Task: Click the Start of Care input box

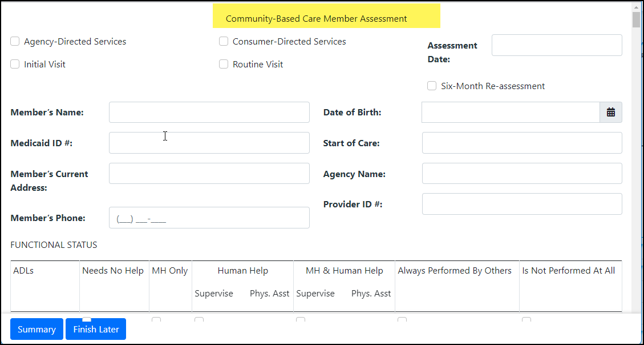Action: pos(521,143)
